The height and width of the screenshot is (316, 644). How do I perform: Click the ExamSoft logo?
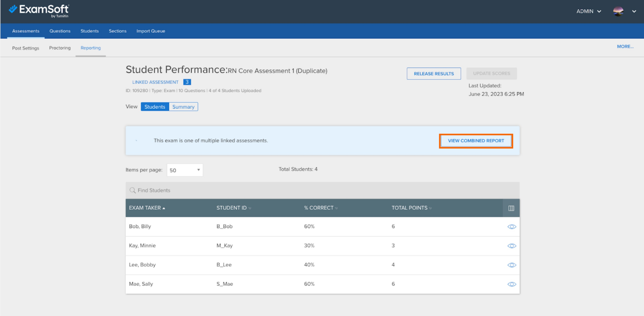click(39, 11)
